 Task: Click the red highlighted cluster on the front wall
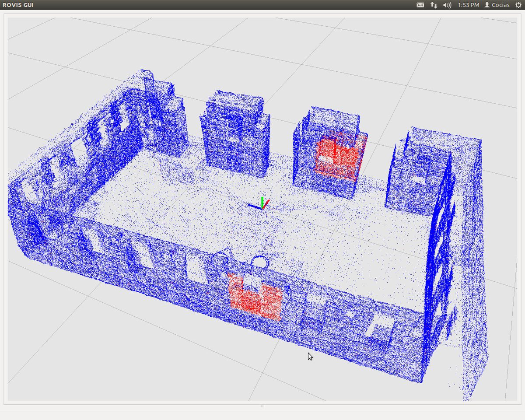(255, 297)
